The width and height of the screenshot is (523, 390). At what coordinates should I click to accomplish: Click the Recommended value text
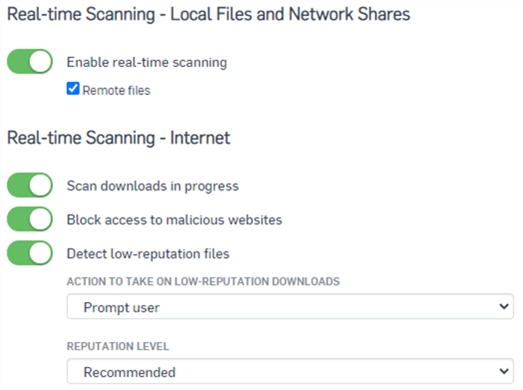(x=129, y=372)
